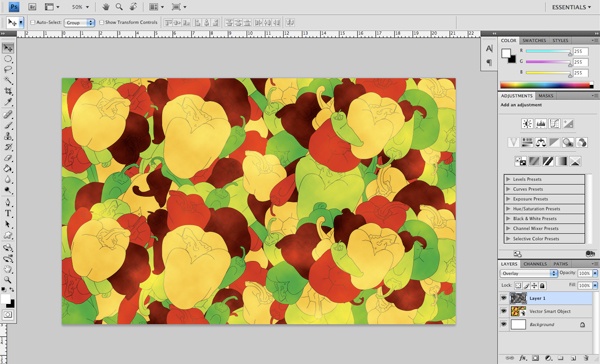This screenshot has height=364, width=600.
Task: Select the Blur tool
Action: pyautogui.click(x=8, y=179)
